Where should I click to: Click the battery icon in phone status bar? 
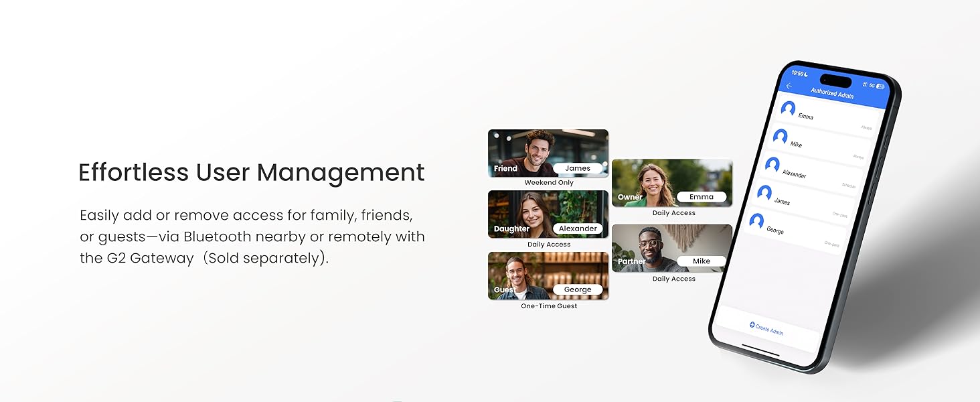pyautogui.click(x=880, y=86)
